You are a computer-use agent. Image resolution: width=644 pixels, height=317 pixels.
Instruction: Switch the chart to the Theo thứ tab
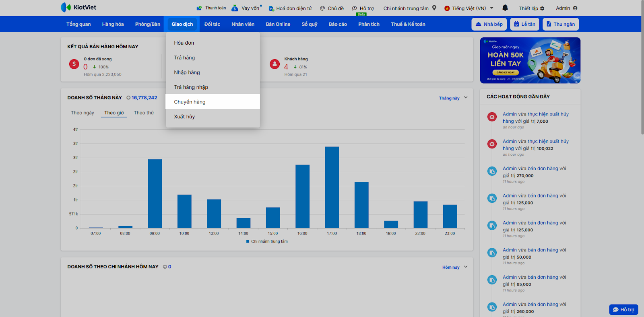(144, 113)
